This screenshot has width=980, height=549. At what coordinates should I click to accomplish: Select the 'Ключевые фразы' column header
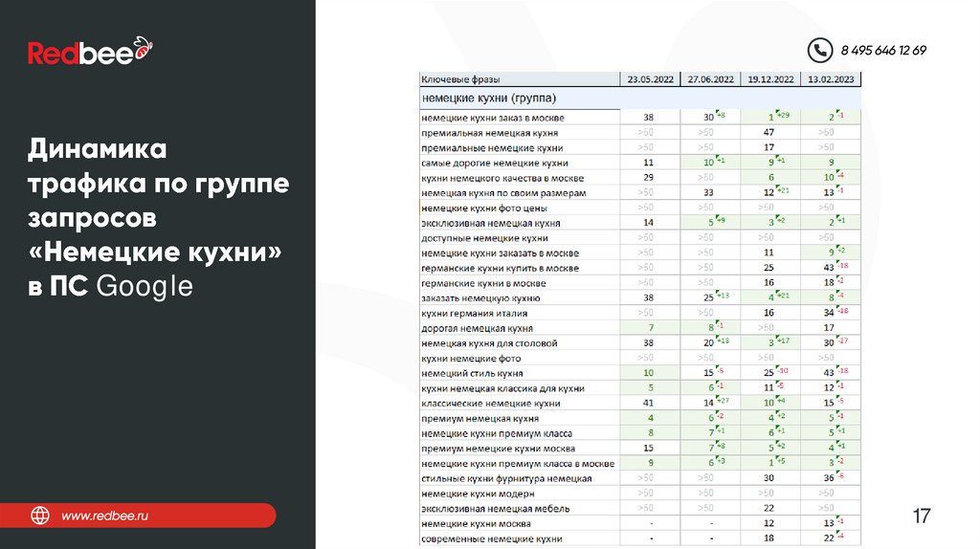(x=520, y=79)
